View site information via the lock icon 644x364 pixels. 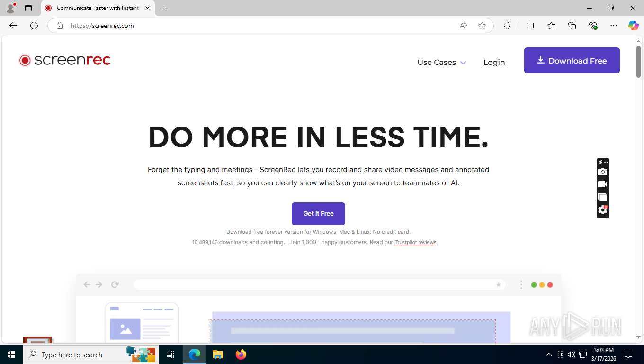(60, 26)
